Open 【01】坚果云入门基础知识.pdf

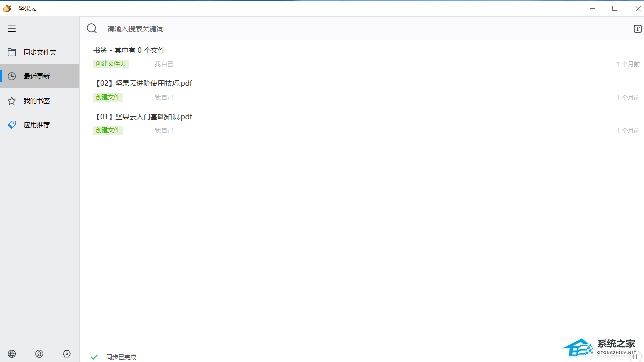143,117
